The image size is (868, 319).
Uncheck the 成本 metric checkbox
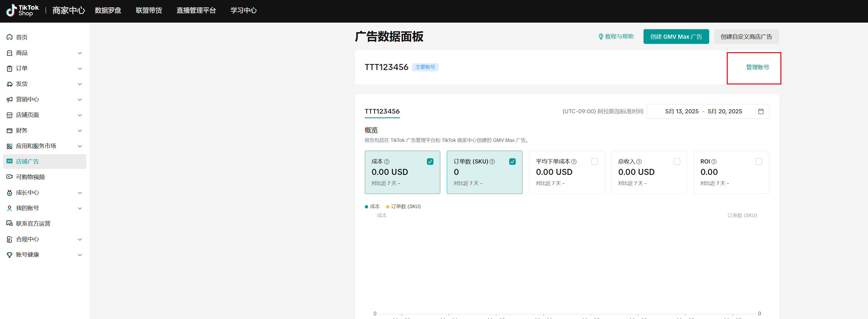430,161
